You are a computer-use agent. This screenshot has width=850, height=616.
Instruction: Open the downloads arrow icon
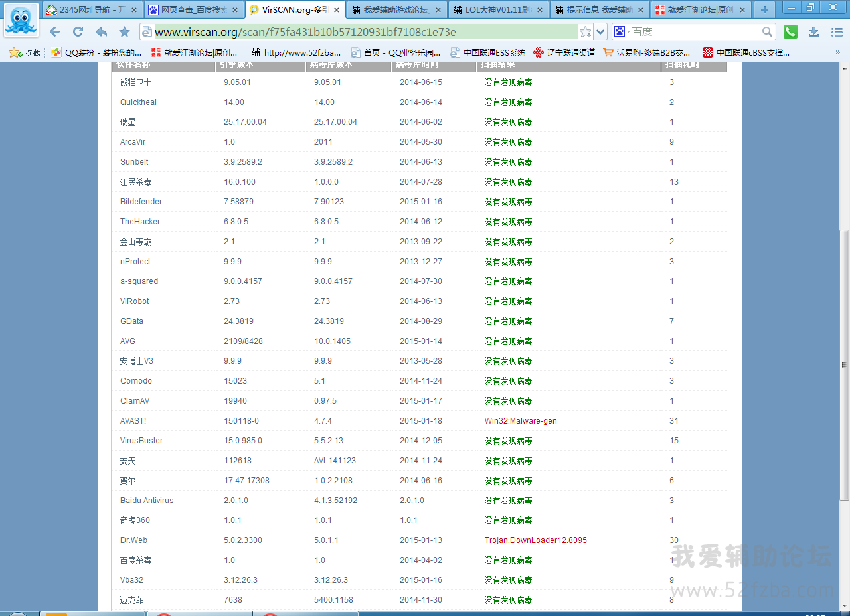[813, 32]
